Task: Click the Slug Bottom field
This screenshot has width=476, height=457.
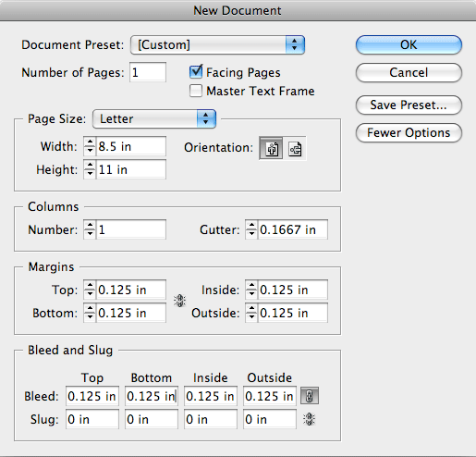Action: click(152, 419)
